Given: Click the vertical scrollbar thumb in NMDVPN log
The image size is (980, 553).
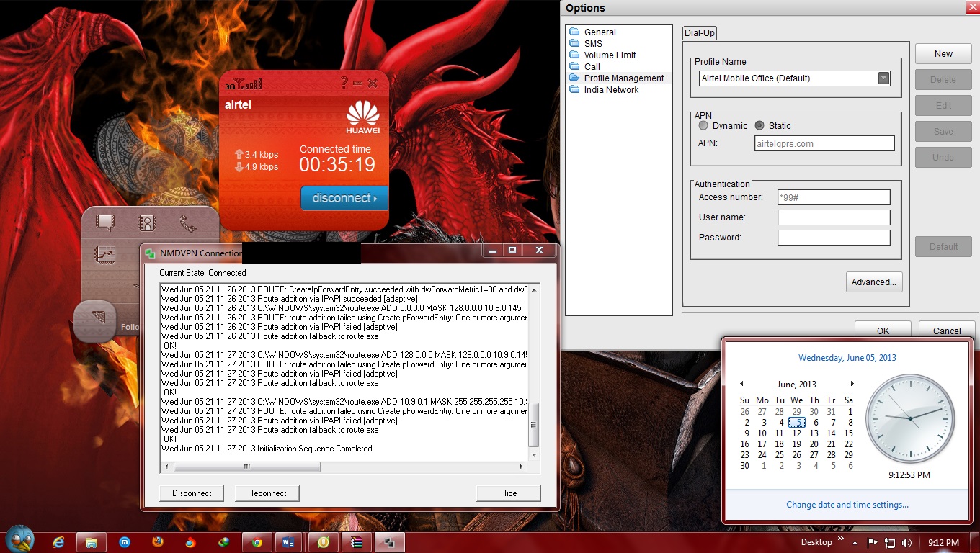Looking at the screenshot, I should point(534,425).
